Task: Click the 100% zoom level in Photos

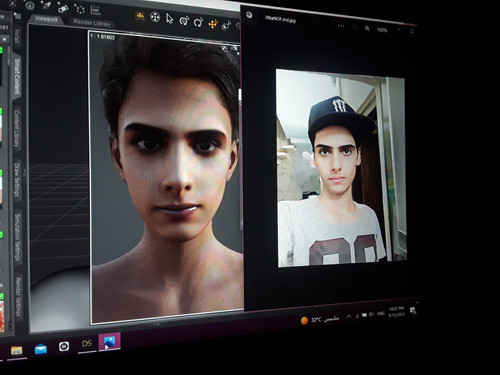Action: point(382,30)
